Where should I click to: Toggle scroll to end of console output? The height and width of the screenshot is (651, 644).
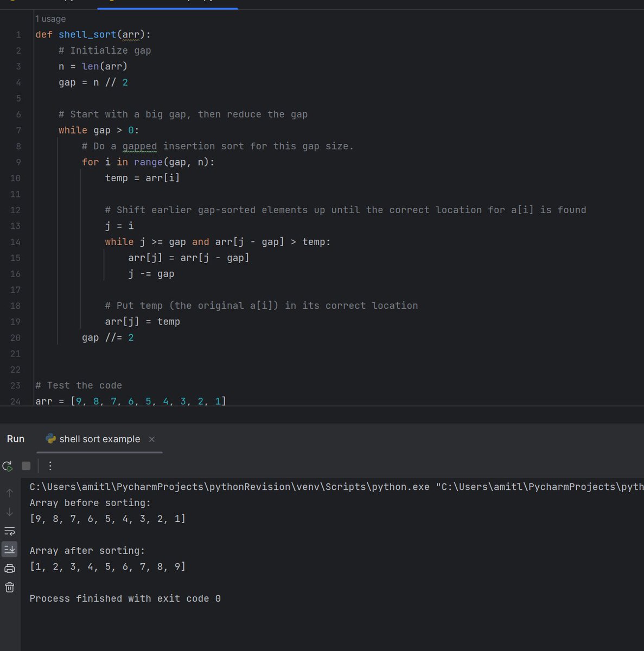coord(10,550)
